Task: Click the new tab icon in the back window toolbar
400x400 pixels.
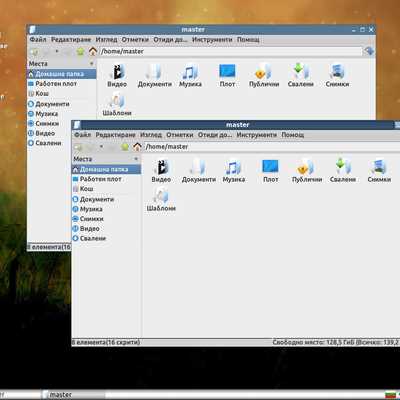Action: (x=34, y=52)
